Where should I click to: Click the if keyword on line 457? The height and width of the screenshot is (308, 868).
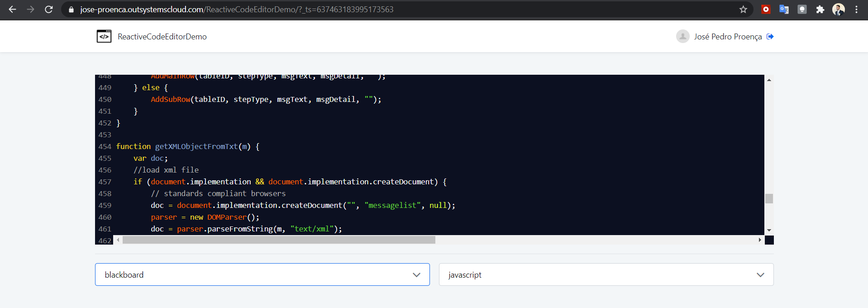tap(138, 182)
